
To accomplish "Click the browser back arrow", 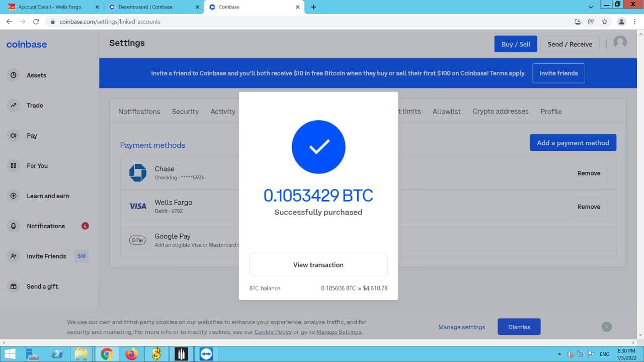I will pyautogui.click(x=9, y=22).
